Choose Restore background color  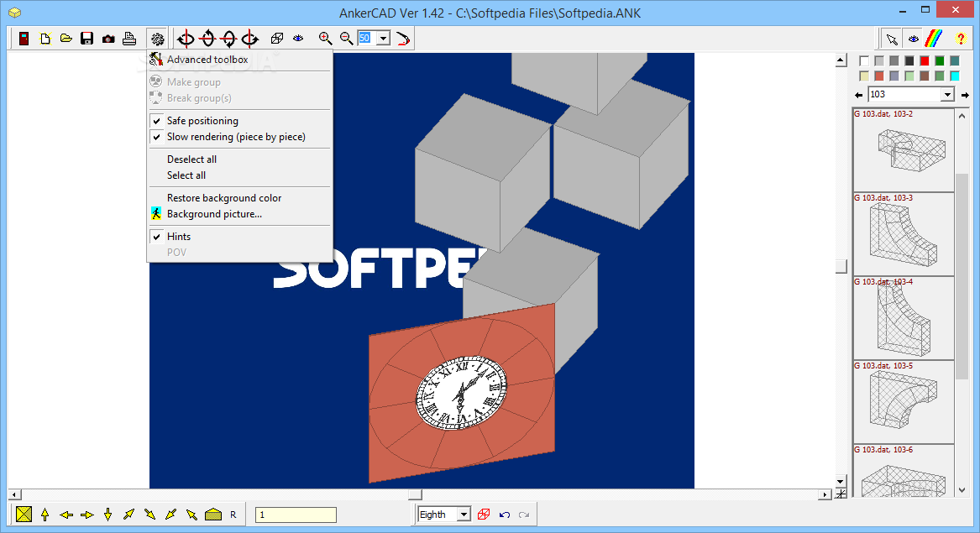pos(239,198)
